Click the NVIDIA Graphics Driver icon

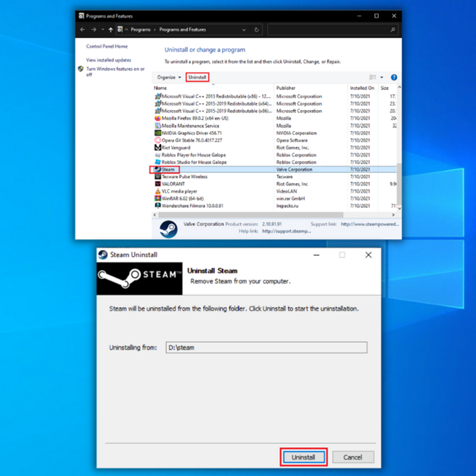158,133
